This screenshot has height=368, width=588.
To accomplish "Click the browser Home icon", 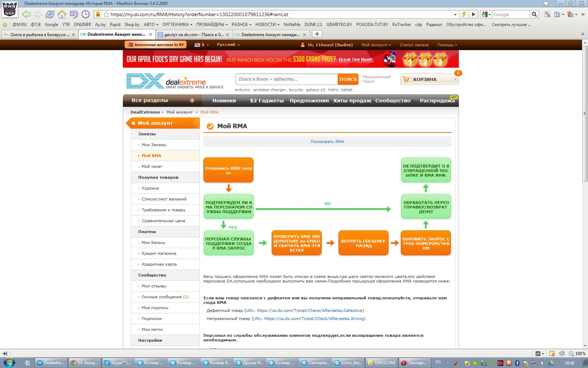I will coord(62,14).
